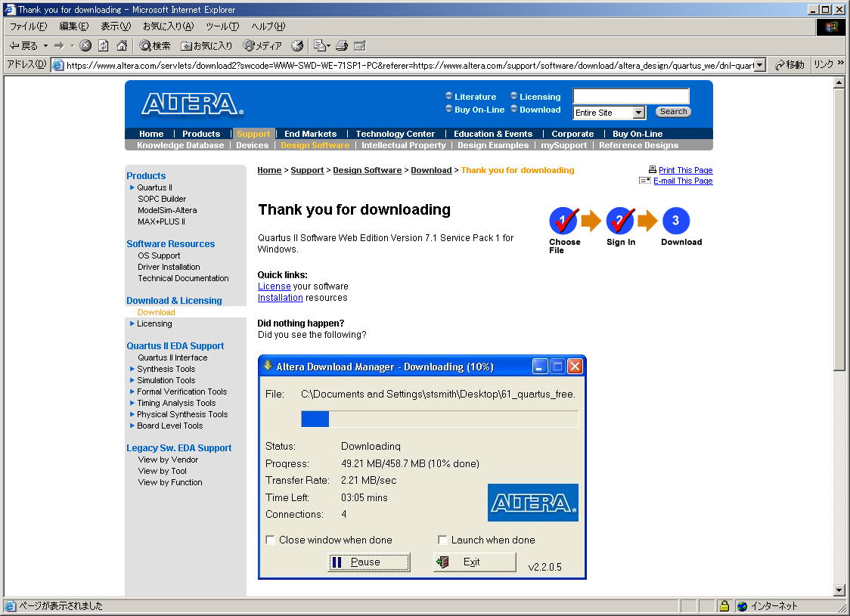Click the Forward arrow in the toolbar

pyautogui.click(x=59, y=45)
